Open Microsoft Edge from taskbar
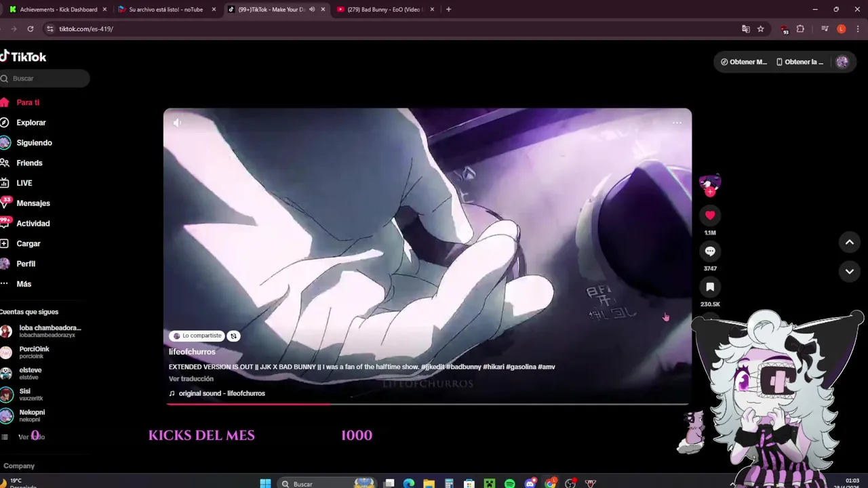Viewport: 868px width, 488px height. tap(408, 483)
